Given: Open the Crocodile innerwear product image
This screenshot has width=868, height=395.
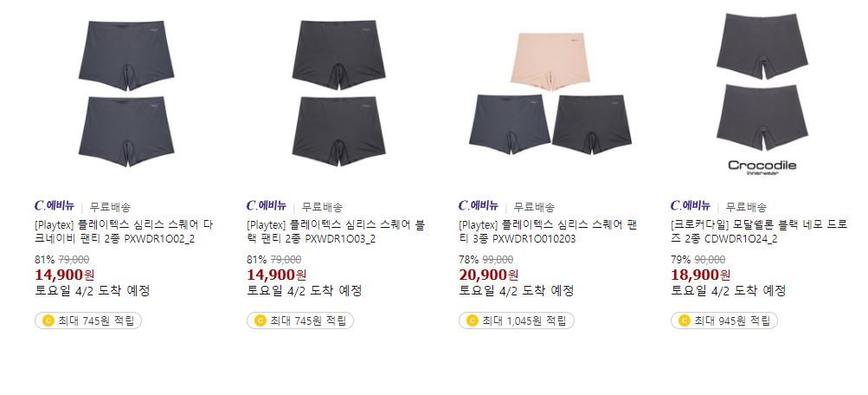Looking at the screenshot, I should (762, 94).
